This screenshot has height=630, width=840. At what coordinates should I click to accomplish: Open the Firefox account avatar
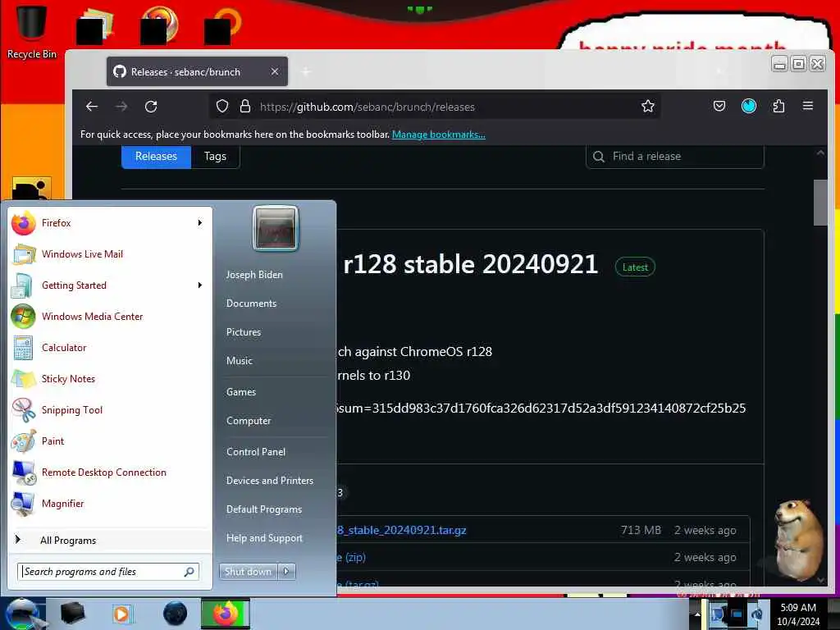pyautogui.click(x=749, y=106)
